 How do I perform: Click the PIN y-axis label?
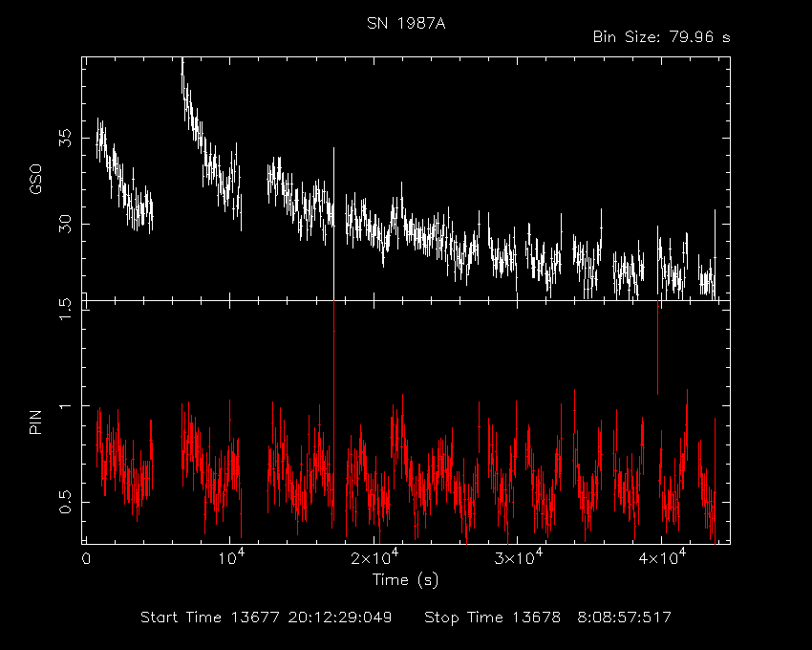click(35, 422)
